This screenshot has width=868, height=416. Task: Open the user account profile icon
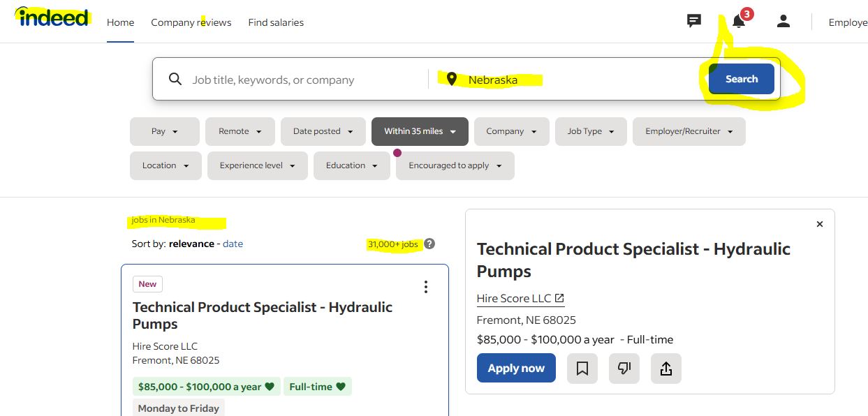pyautogui.click(x=784, y=22)
